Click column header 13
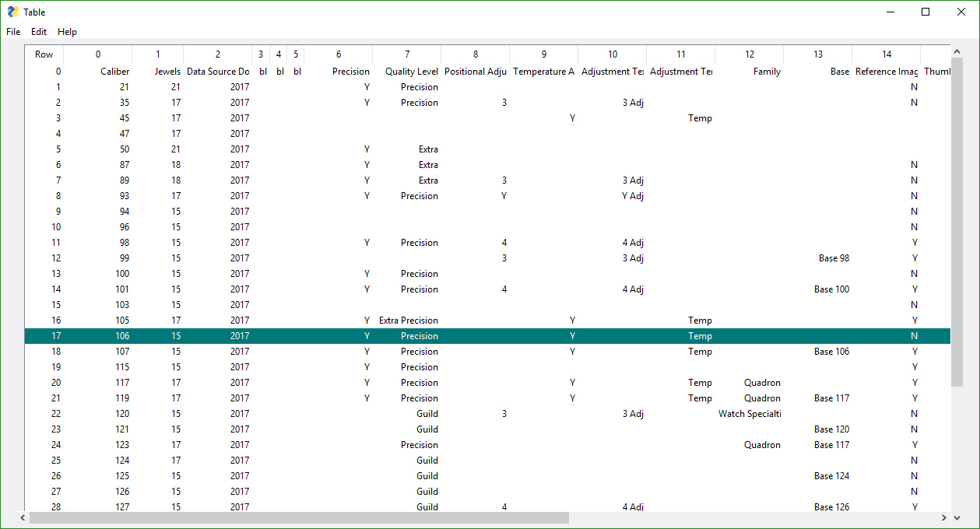 pos(818,54)
